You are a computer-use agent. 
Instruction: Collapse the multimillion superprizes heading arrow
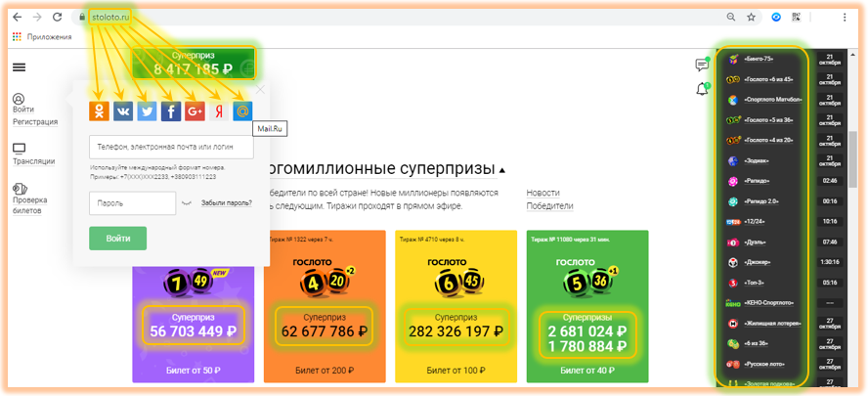[x=502, y=170]
